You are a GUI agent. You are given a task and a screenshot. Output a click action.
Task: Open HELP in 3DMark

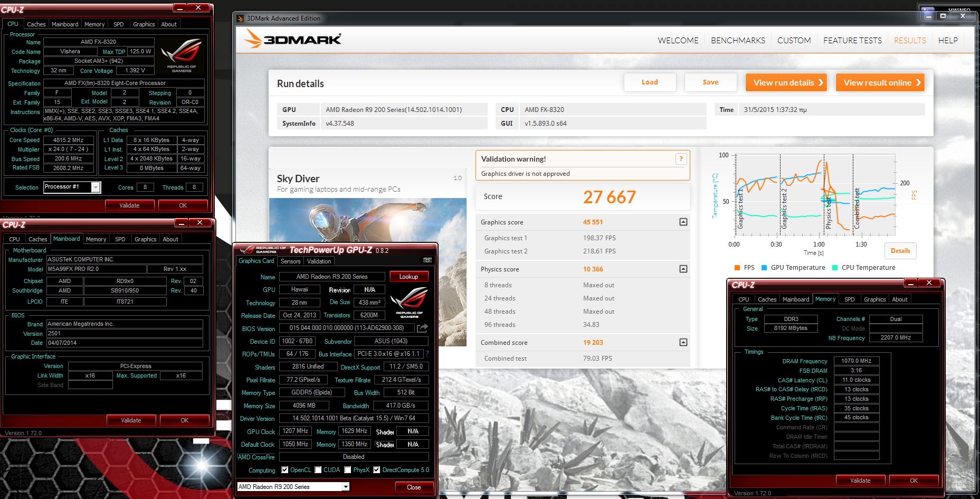tap(948, 41)
